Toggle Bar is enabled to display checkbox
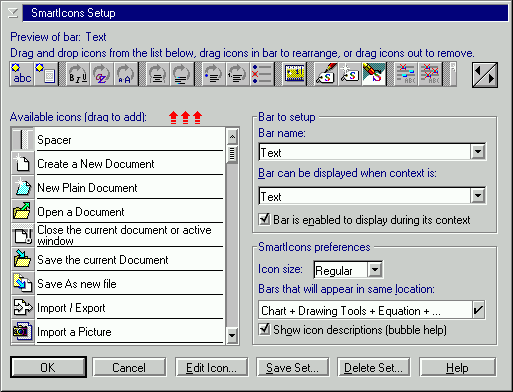This screenshot has height=392, width=513. 265,220
